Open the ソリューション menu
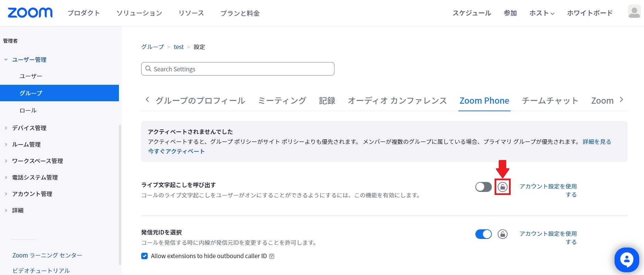Image resolution: width=644 pixels, height=275 pixels. 139,13
